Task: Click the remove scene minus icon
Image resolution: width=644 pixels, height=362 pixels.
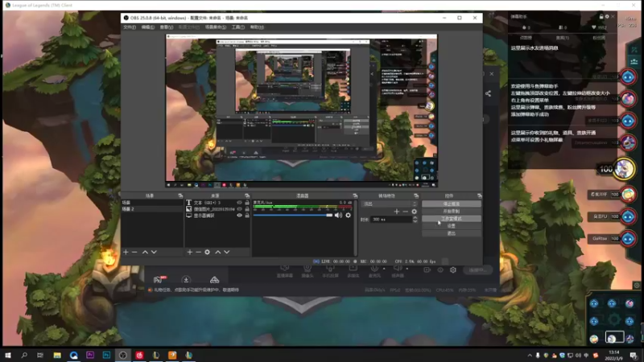Action: 134,252
